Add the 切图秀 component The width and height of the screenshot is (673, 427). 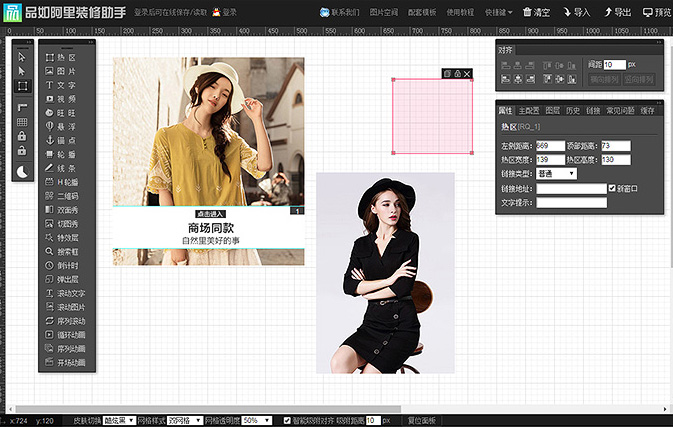tap(62, 224)
